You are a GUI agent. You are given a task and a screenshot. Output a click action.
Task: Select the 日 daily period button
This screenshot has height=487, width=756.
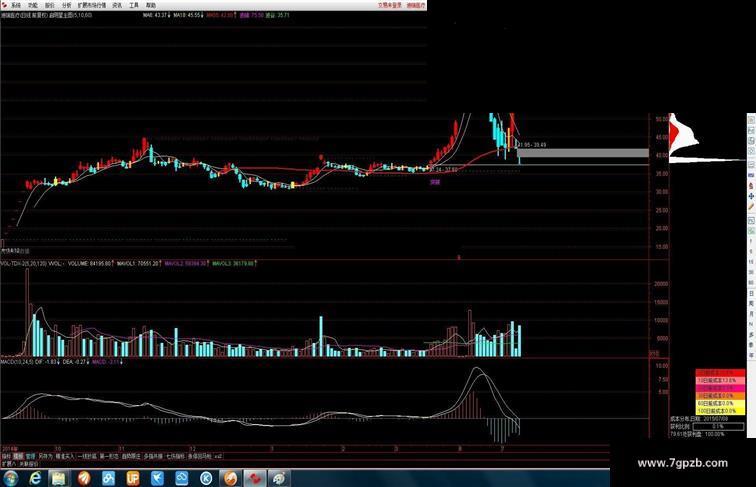[751, 293]
